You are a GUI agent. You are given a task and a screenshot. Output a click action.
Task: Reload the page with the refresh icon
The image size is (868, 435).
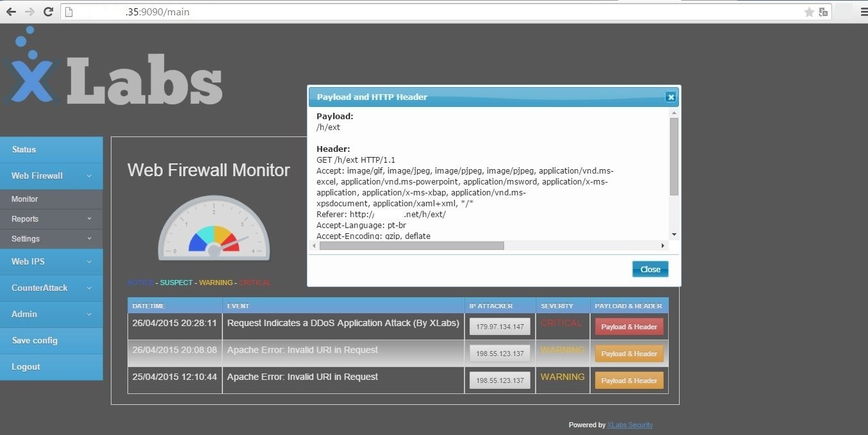(48, 12)
